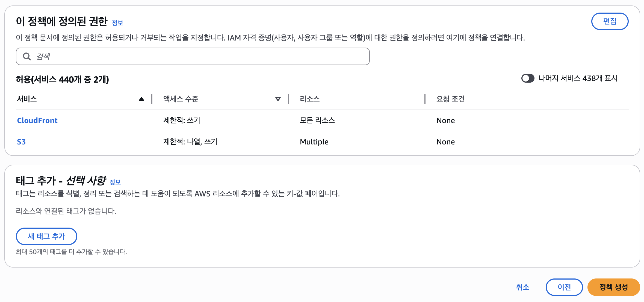Open the S3 service link

click(21, 142)
